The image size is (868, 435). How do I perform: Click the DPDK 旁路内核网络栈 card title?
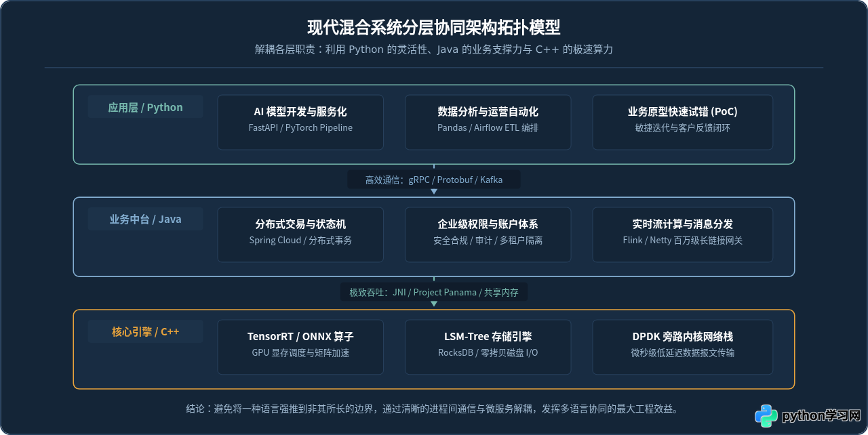click(683, 337)
